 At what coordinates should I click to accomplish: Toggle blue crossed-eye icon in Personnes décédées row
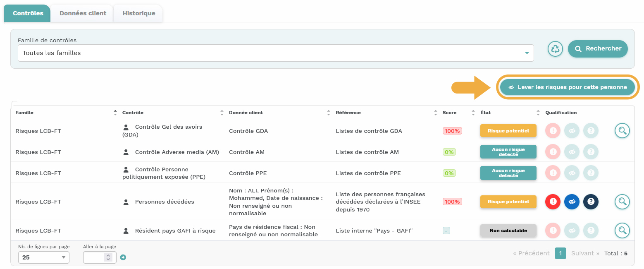click(572, 202)
